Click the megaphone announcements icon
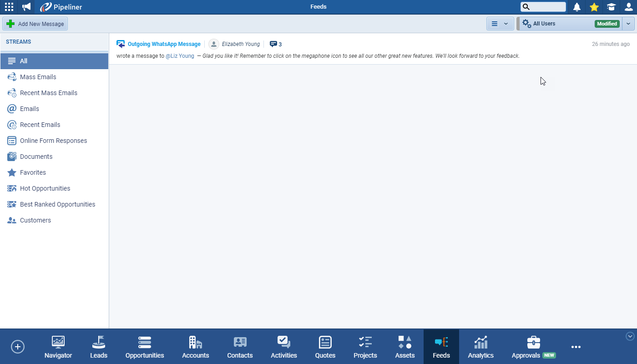The image size is (637, 364). click(27, 7)
